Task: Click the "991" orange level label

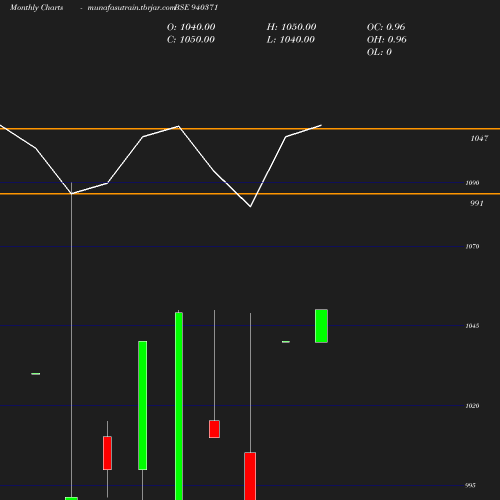Action: tap(477, 203)
